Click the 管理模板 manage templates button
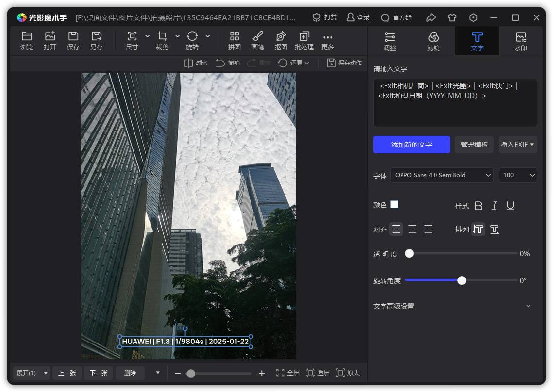Screen dimensions: 553x392 tap(474, 145)
